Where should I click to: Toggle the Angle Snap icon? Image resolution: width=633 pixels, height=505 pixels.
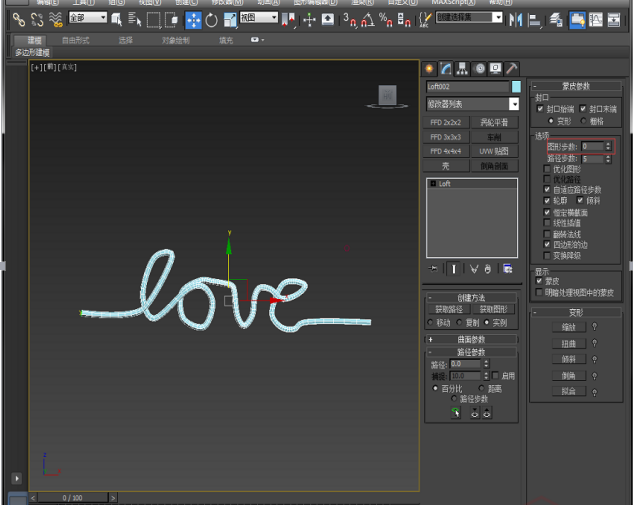coord(367,19)
